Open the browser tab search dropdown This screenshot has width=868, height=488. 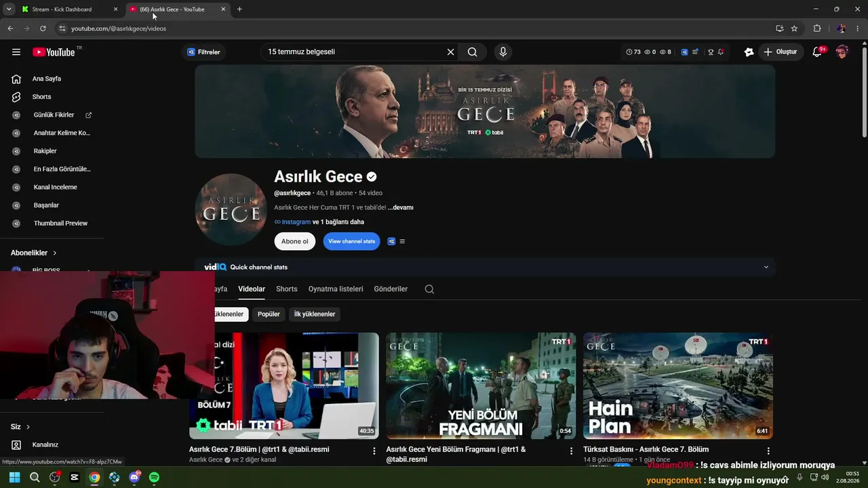tap(9, 9)
